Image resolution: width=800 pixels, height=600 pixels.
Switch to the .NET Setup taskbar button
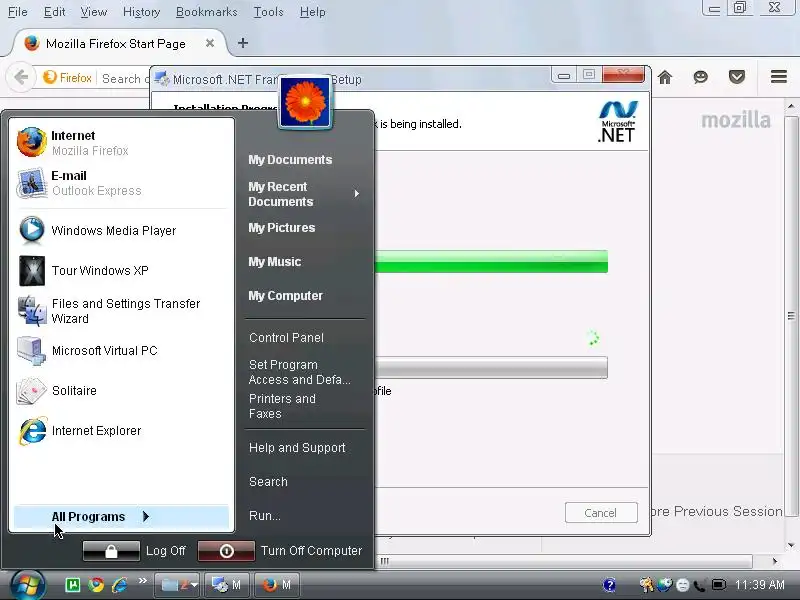[227, 585]
